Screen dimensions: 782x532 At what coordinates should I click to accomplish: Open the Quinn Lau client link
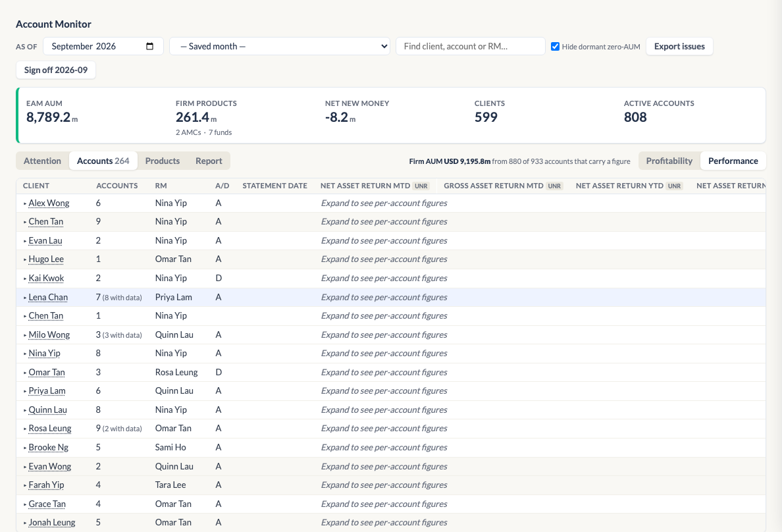[48, 410]
